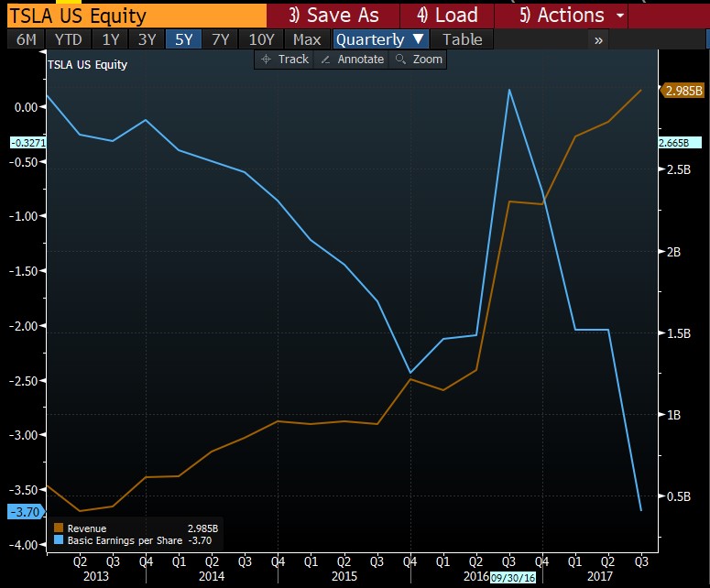This screenshot has height=588, width=710.
Task: Click the pencil icon beside Annotate
Action: [x=325, y=60]
